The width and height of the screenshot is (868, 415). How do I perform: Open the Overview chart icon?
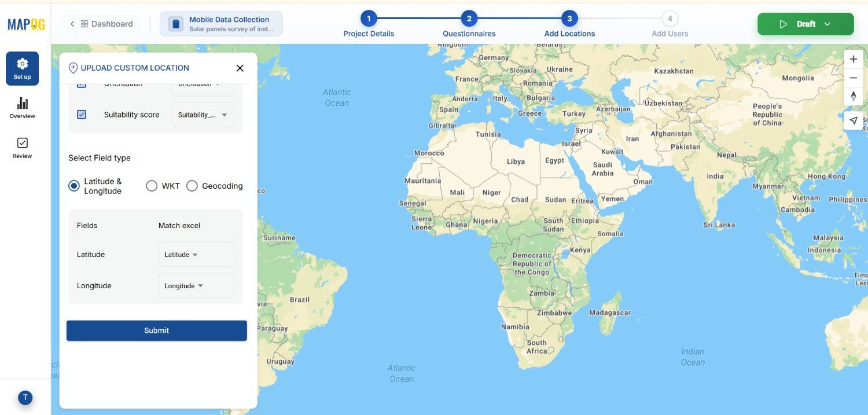(23, 108)
